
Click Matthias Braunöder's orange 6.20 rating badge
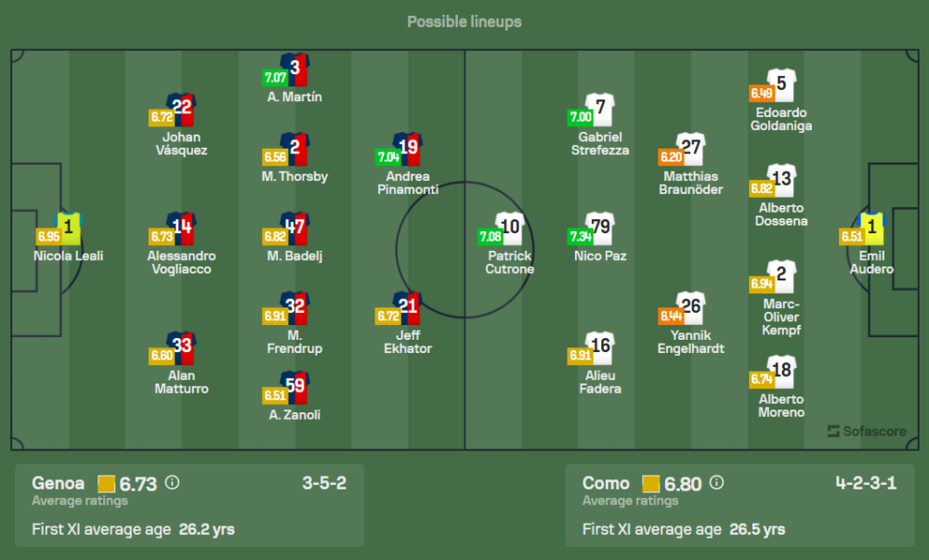tap(672, 158)
